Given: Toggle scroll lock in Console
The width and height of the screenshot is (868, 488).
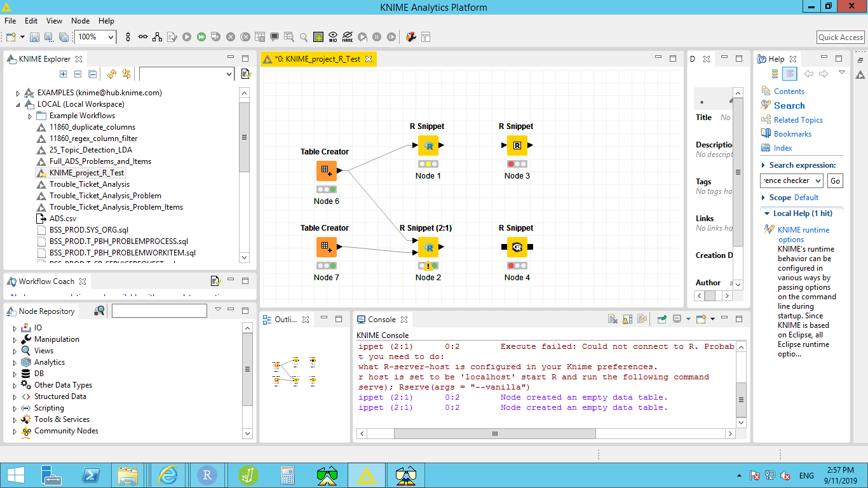Looking at the screenshot, I should coord(627,319).
